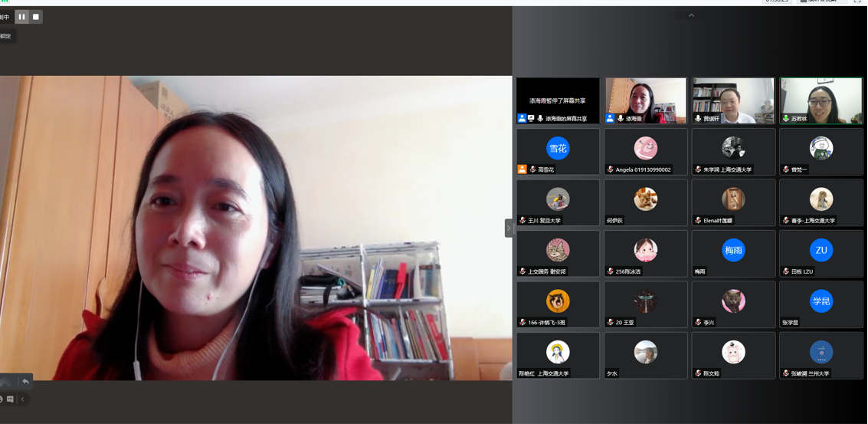This screenshot has height=424, width=868.
Task: Click the small left arrow beside chat icon
Action: (23, 399)
